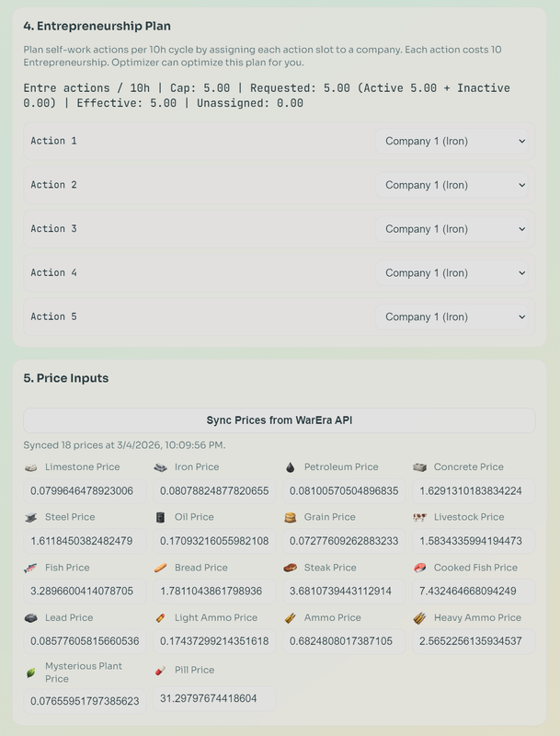Edit the Concrete Price input field

point(474,491)
